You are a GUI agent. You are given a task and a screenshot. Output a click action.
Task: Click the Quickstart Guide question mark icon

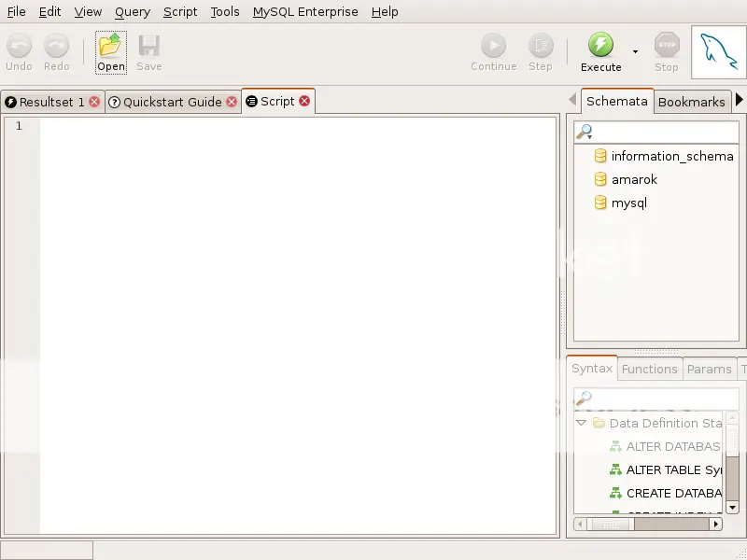(x=114, y=102)
